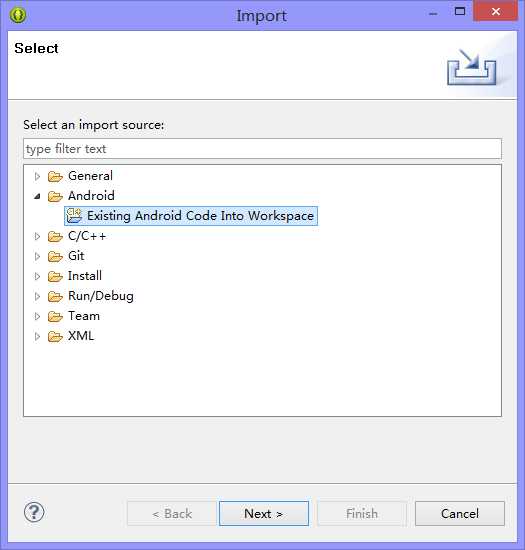
Task: Click the Android folder icon
Action: point(55,196)
